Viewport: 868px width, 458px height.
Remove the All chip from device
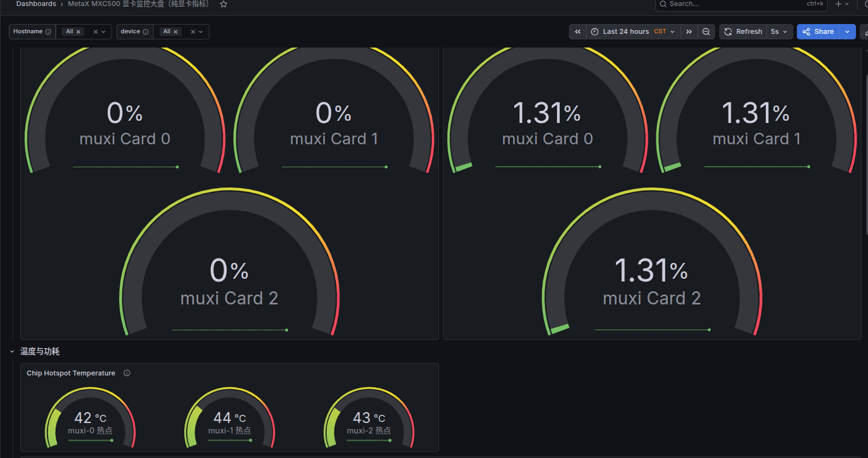175,32
